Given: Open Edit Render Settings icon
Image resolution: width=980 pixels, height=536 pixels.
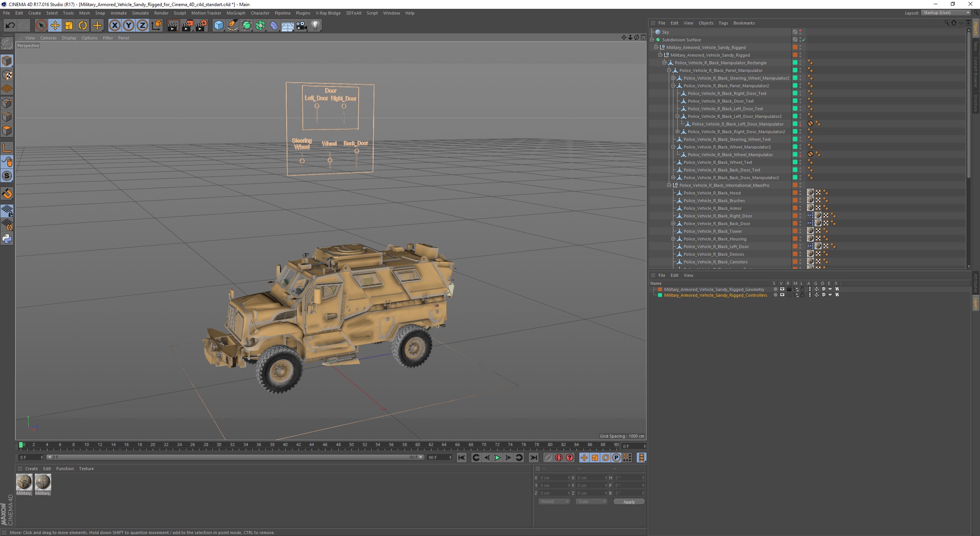Looking at the screenshot, I should click(201, 26).
